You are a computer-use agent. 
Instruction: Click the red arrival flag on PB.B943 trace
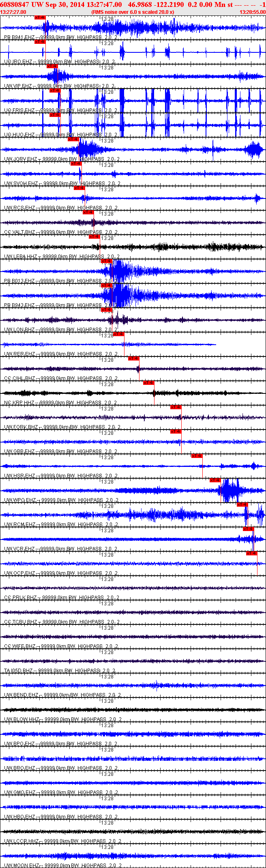pyautogui.click(x=107, y=285)
